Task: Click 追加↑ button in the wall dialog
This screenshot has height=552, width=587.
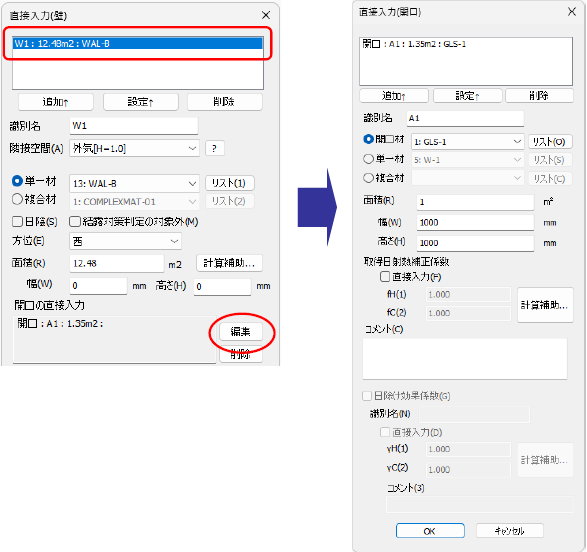Action: click(x=55, y=102)
